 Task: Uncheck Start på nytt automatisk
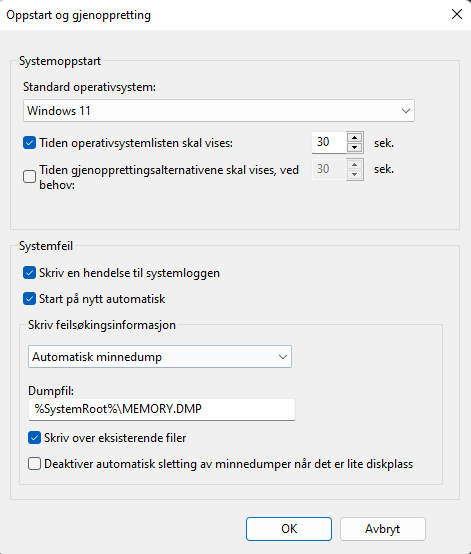(29, 299)
